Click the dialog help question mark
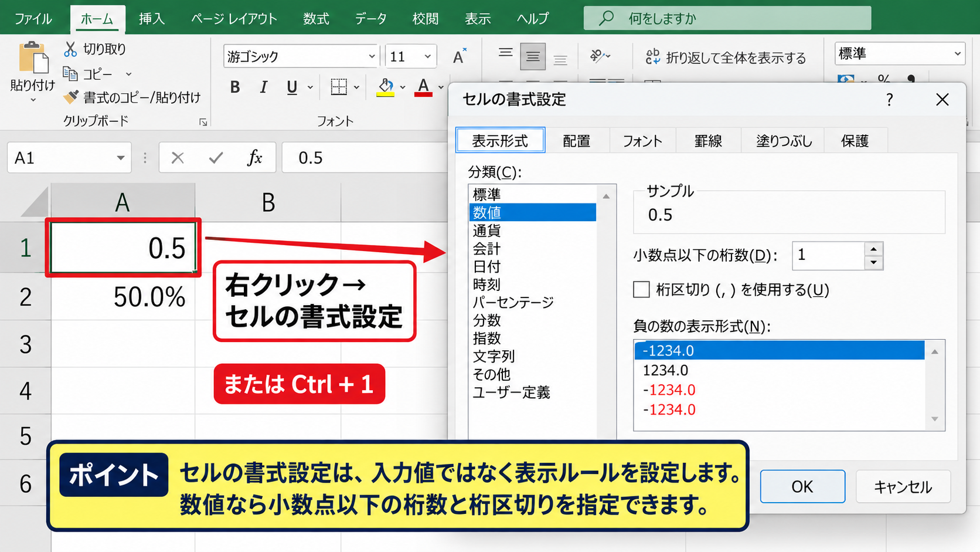 890,100
